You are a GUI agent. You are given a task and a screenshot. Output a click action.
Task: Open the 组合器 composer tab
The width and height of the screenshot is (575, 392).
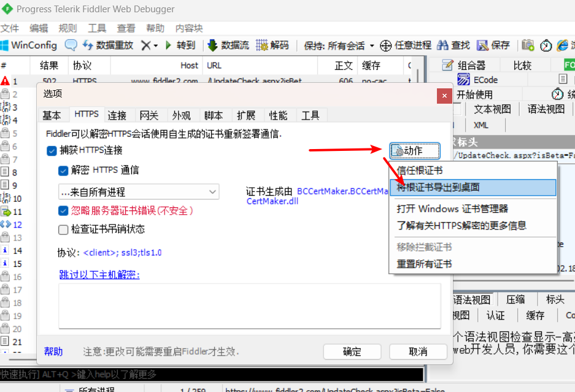tap(463, 65)
